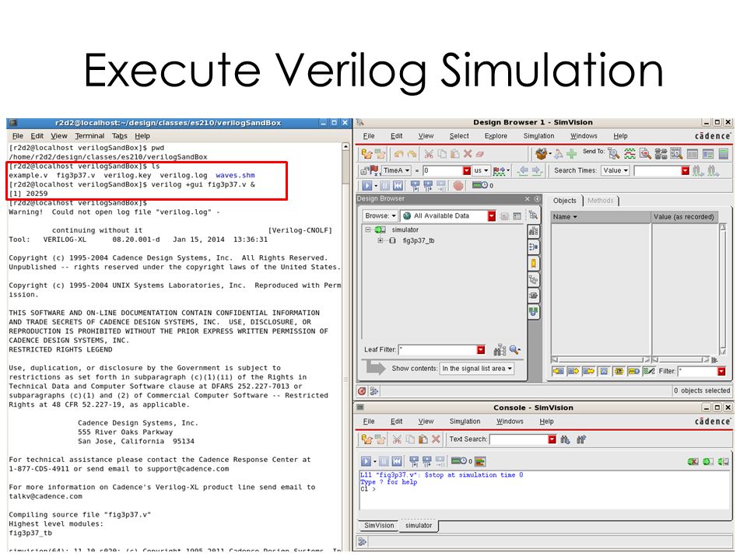747x560 pixels.
Task: Click Search down binoculars icon in Console toolbar
Action: [x=565, y=439]
